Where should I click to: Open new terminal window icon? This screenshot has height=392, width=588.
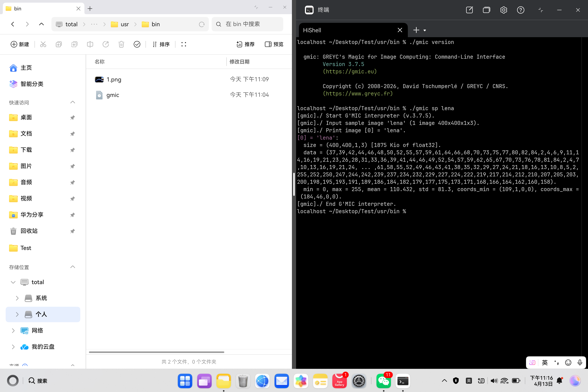point(469,10)
